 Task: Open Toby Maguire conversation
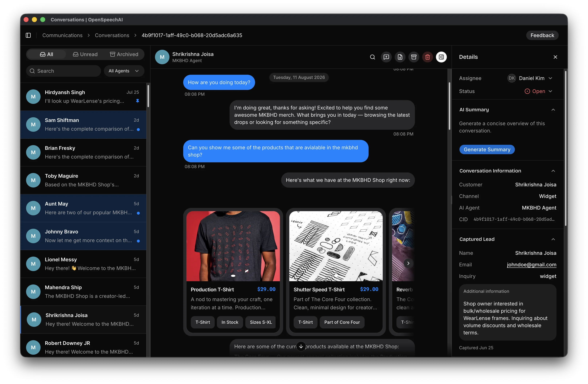(x=83, y=180)
